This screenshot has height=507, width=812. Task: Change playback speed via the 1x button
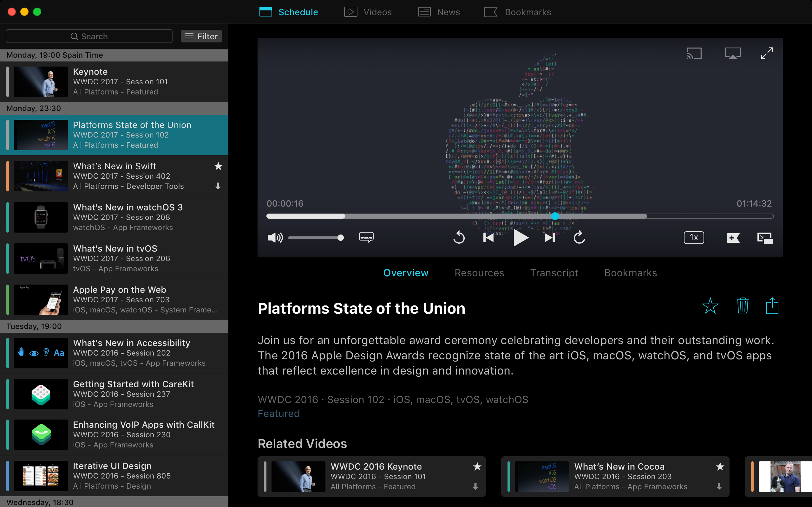694,237
